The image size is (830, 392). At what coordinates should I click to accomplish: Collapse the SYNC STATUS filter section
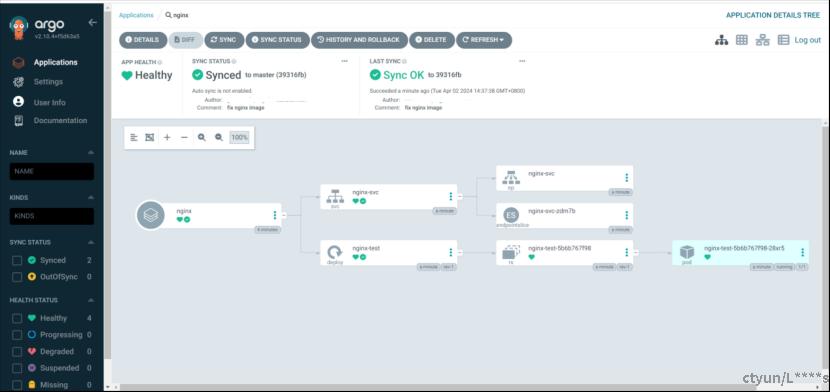coord(91,242)
